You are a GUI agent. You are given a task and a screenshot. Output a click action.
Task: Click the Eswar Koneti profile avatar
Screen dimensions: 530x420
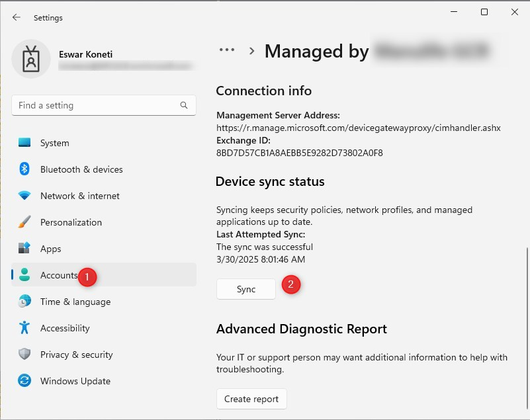click(31, 59)
